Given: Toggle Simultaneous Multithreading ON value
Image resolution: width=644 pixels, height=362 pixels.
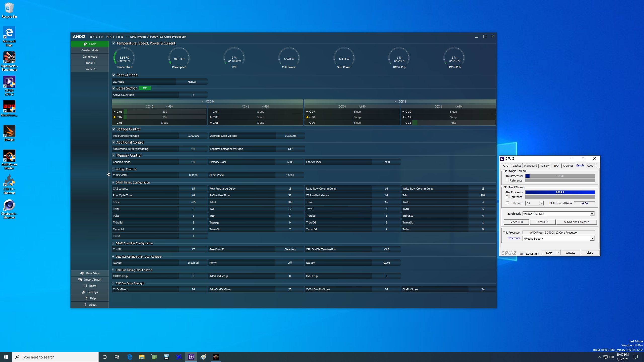Looking at the screenshot, I should [193, 149].
